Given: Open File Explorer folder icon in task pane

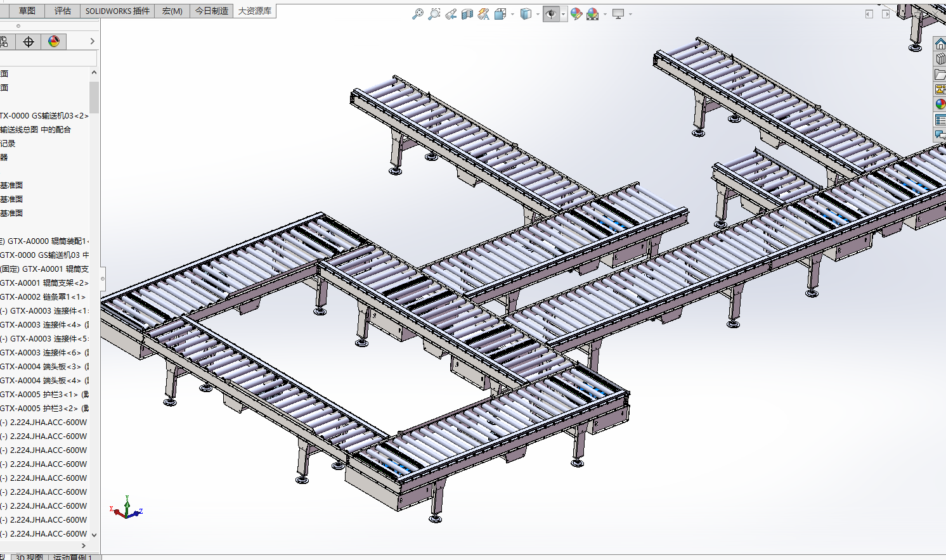Looking at the screenshot, I should tap(940, 74).
